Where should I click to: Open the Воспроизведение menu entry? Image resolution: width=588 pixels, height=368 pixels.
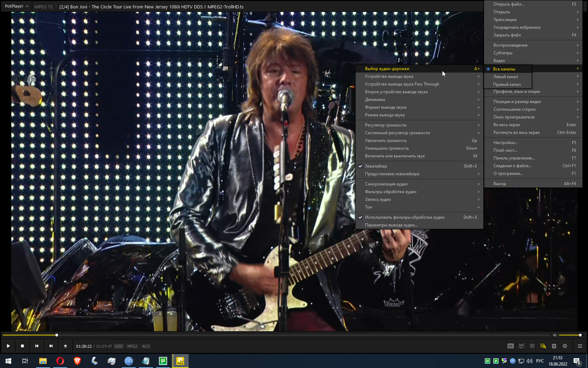pos(533,45)
